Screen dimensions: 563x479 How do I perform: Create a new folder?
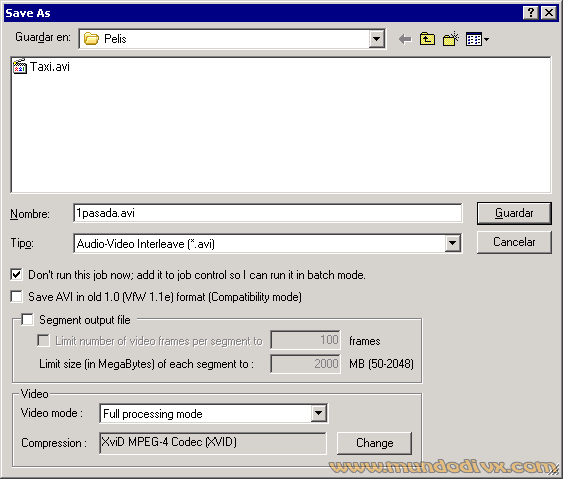(451, 39)
